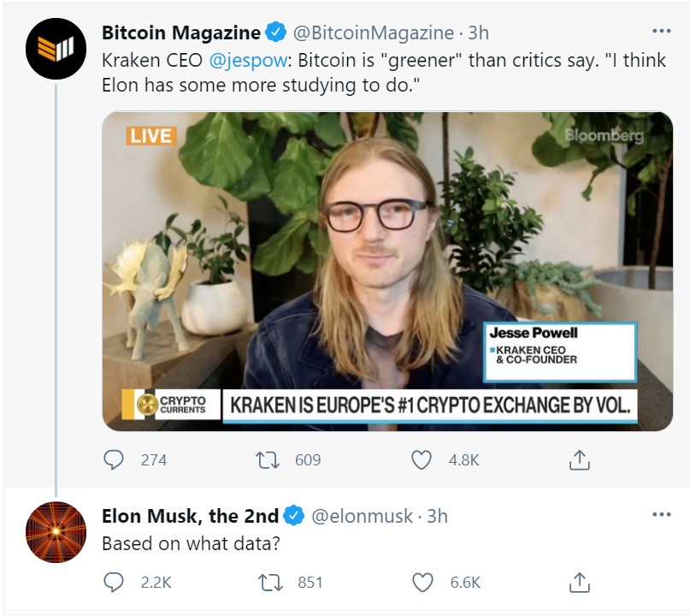Open Bitcoin Magazine profile avatar

[56, 46]
